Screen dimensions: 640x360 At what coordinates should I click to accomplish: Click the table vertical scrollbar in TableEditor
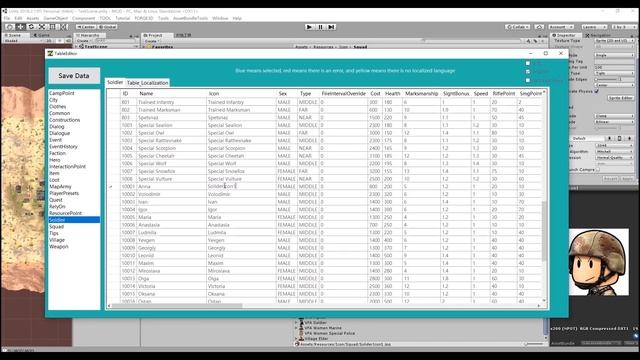point(543,231)
